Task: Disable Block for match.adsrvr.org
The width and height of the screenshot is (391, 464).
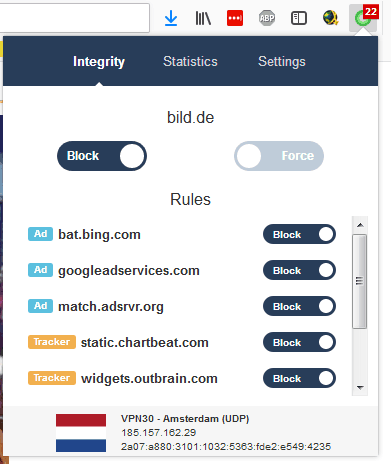Action: pyautogui.click(x=299, y=306)
